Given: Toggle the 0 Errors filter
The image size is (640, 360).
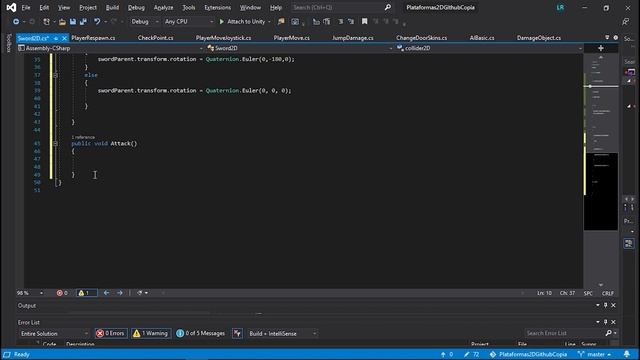Looking at the screenshot, I should point(111,333).
